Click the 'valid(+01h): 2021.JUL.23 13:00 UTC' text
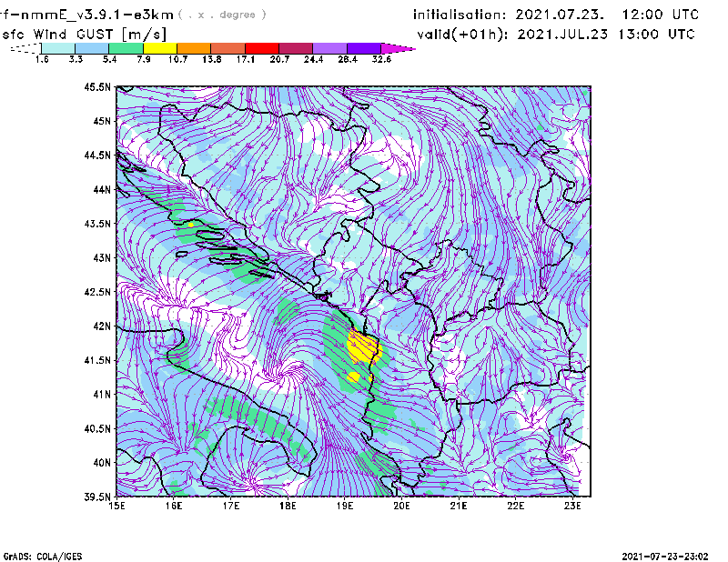Screen dimensions: 728x562 (556, 35)
